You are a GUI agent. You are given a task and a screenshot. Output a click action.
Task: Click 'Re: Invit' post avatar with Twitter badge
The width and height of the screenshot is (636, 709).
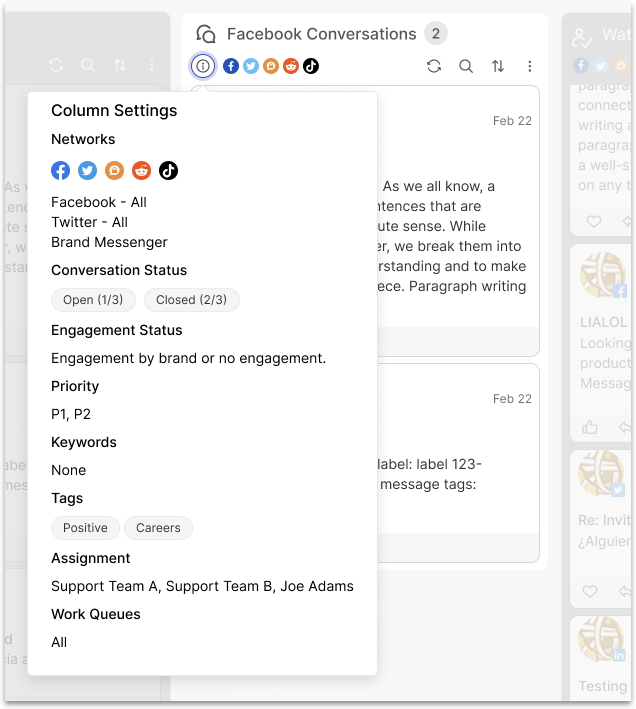(x=602, y=473)
